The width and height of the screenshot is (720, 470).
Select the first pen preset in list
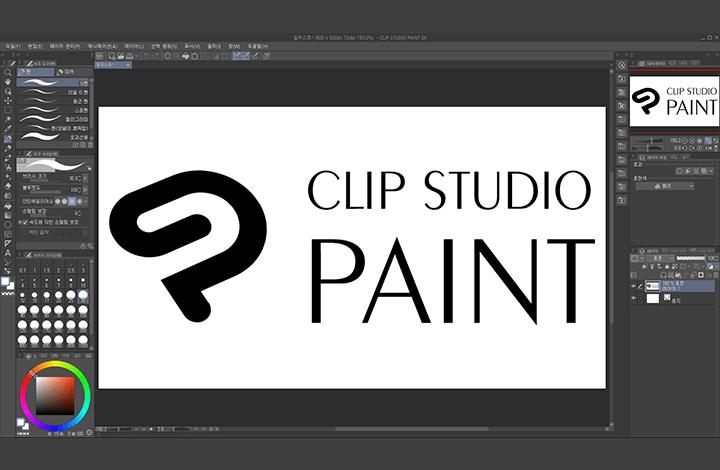click(56, 83)
